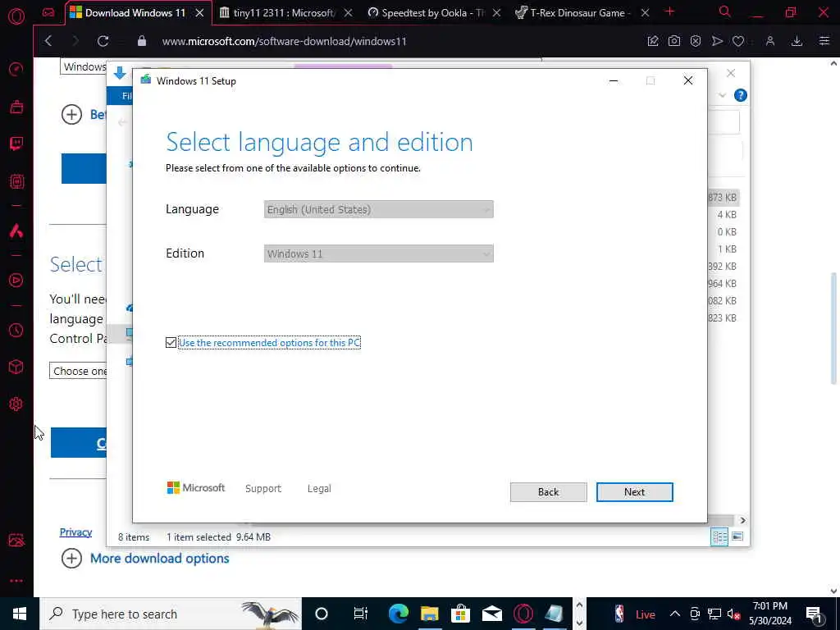Open the Edition dropdown in Setup
The height and width of the screenshot is (630, 840).
coord(378,254)
